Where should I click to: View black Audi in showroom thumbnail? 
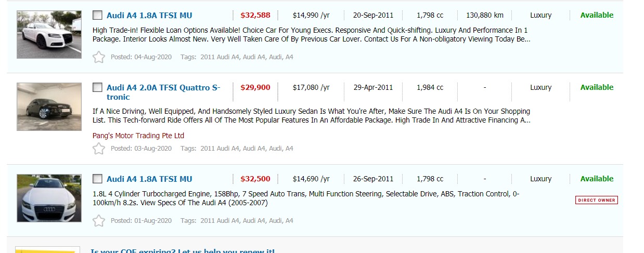click(x=49, y=106)
